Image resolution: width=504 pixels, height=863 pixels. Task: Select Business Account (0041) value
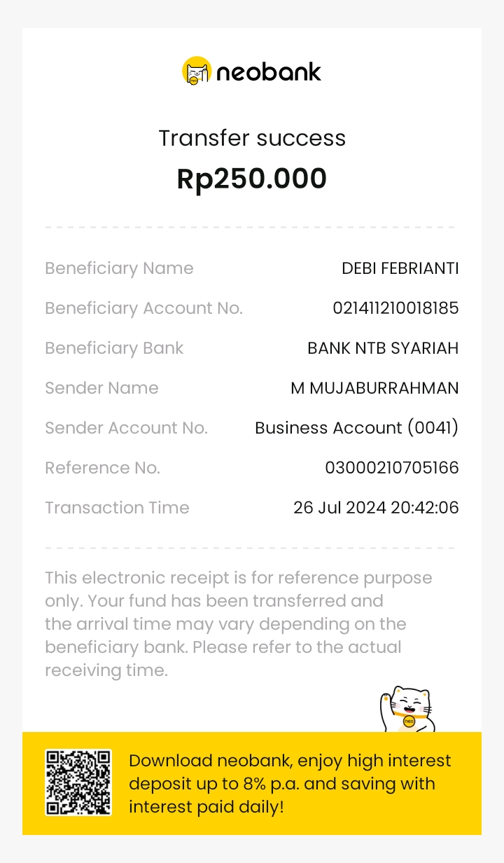click(356, 428)
